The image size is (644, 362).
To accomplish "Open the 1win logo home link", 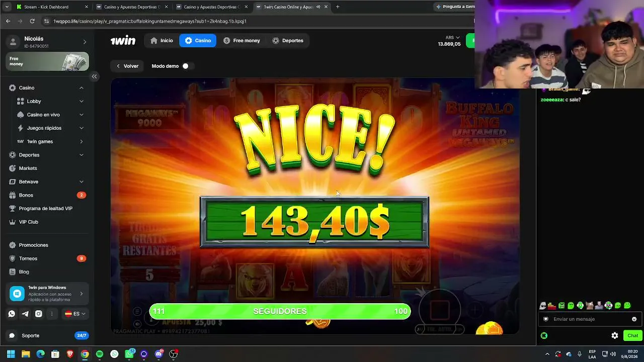I will coord(123,41).
